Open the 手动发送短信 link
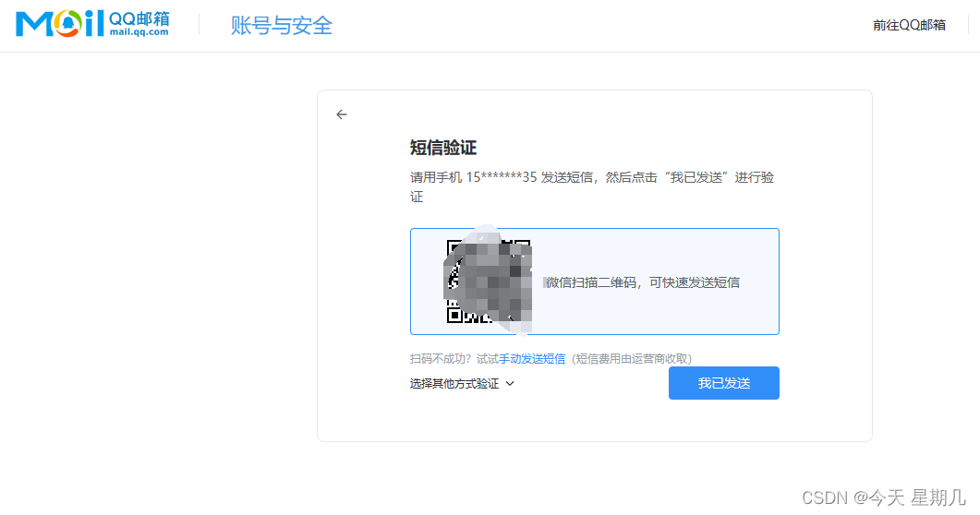The image size is (980, 515). [532, 359]
